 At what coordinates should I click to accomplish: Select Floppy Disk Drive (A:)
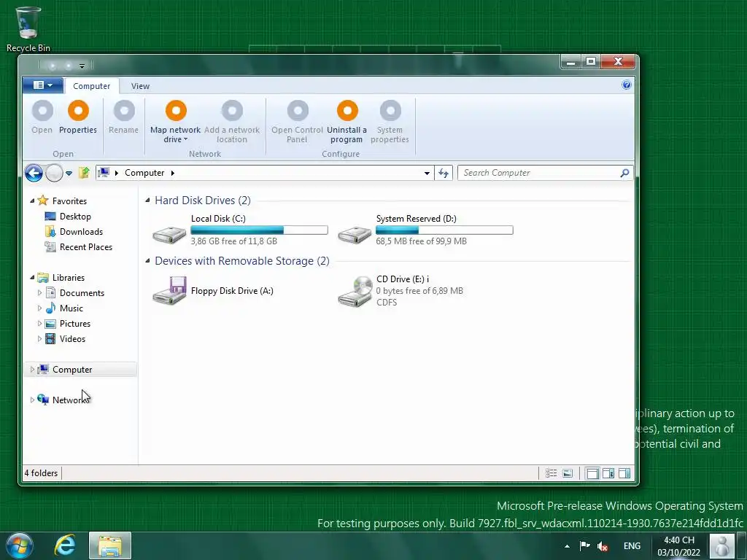click(x=213, y=290)
